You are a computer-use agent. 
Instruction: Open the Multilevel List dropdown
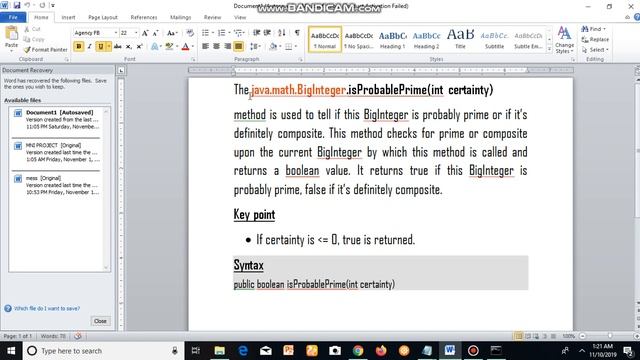239,33
